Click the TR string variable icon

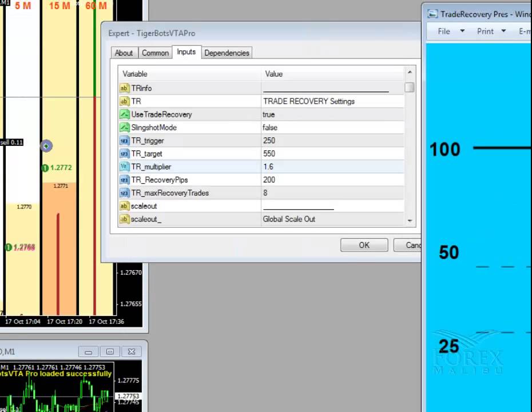coord(124,101)
